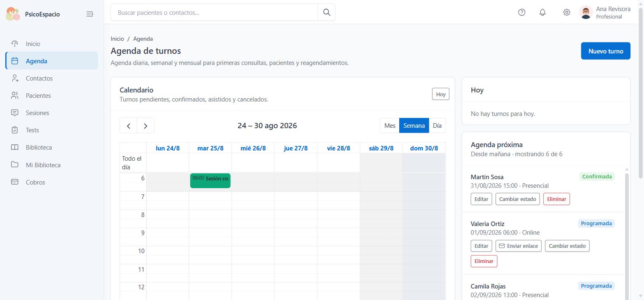Screen dimensions: 644x300
Task: Open the notifications bell
Action: click(x=543, y=12)
